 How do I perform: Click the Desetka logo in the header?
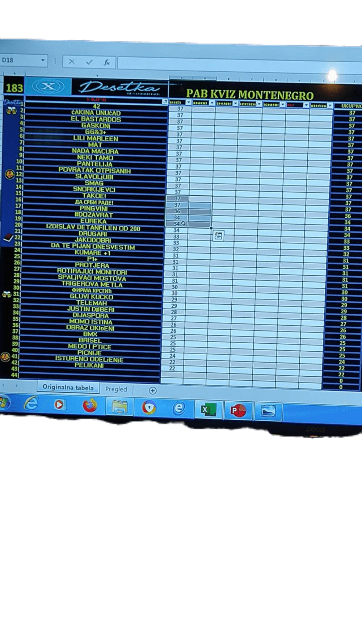click(x=119, y=88)
